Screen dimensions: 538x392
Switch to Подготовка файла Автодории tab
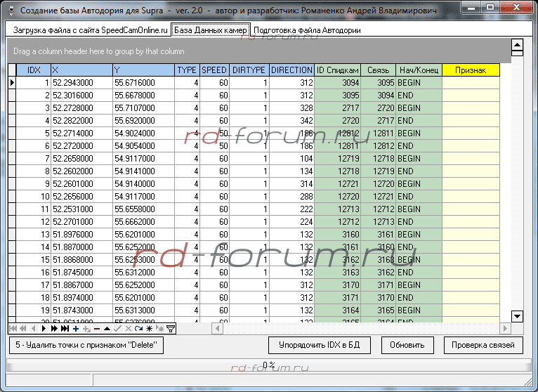(307, 31)
